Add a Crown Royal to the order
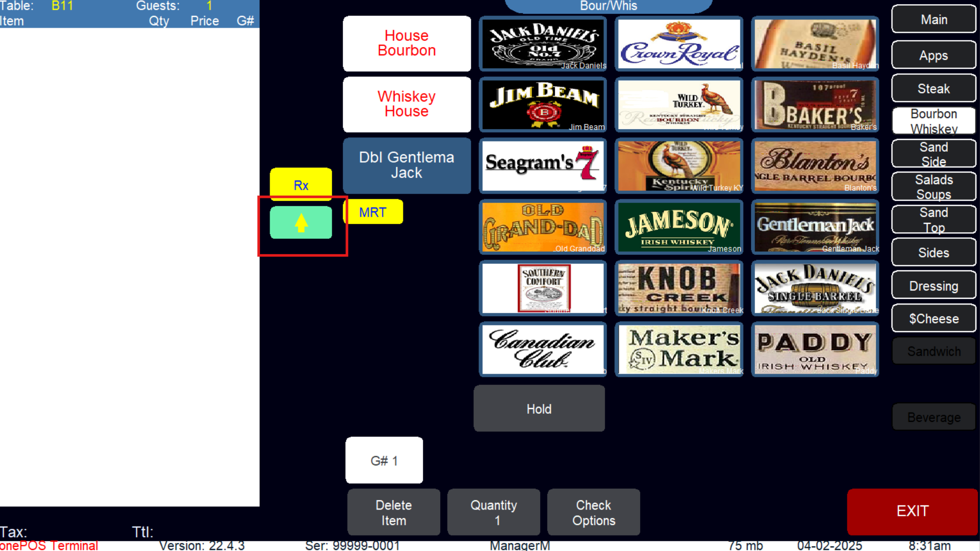980x551 pixels. [x=679, y=44]
